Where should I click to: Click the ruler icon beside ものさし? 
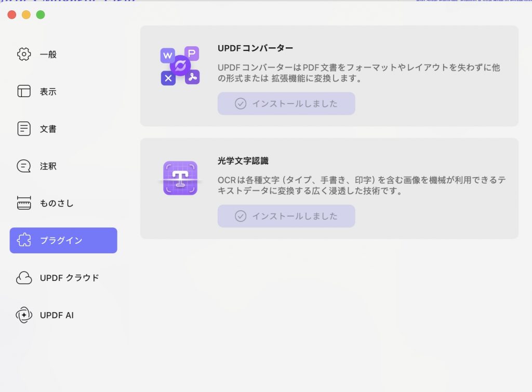coord(24,203)
